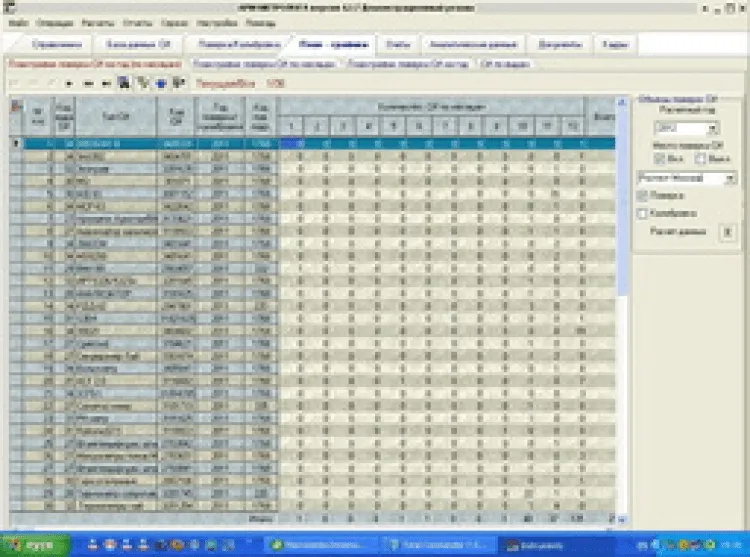Click the month 12 column header
The image size is (750, 557).
pyautogui.click(x=573, y=126)
